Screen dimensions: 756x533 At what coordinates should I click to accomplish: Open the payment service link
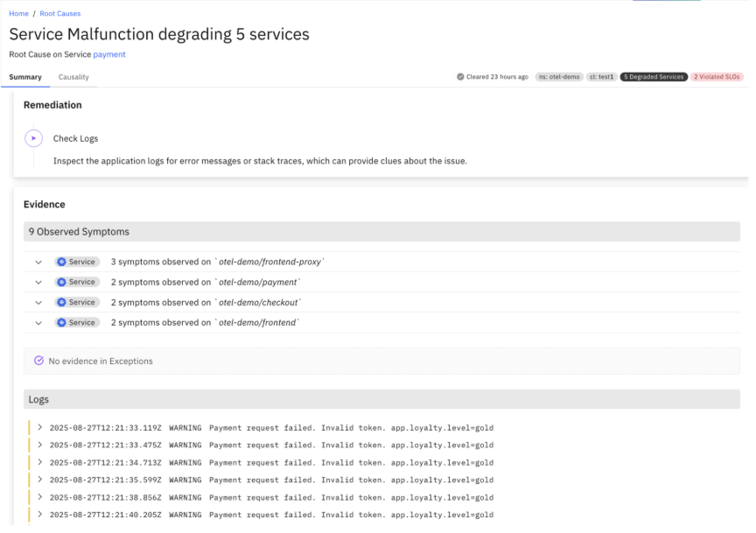[109, 54]
